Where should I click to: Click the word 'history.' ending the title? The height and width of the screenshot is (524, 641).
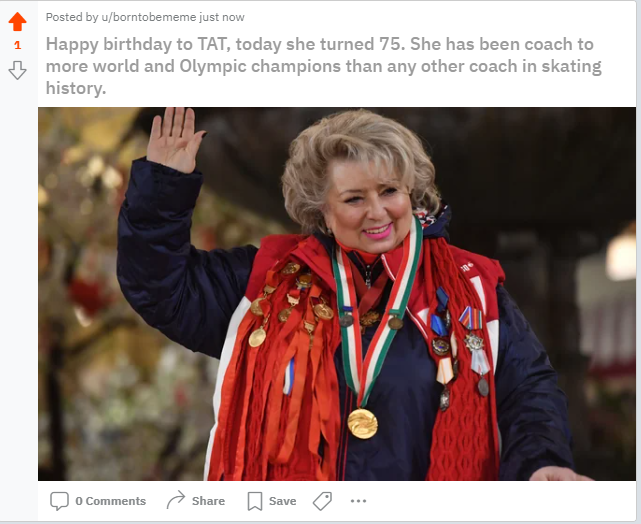pyautogui.click(x=76, y=88)
